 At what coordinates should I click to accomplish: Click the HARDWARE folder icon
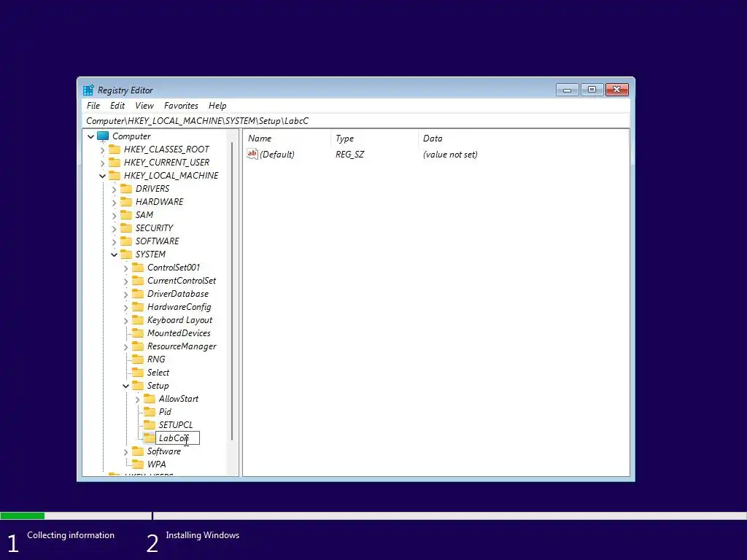pyautogui.click(x=126, y=202)
